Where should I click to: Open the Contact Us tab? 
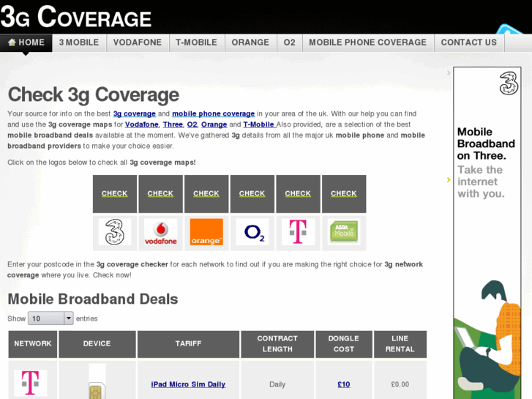tap(469, 42)
